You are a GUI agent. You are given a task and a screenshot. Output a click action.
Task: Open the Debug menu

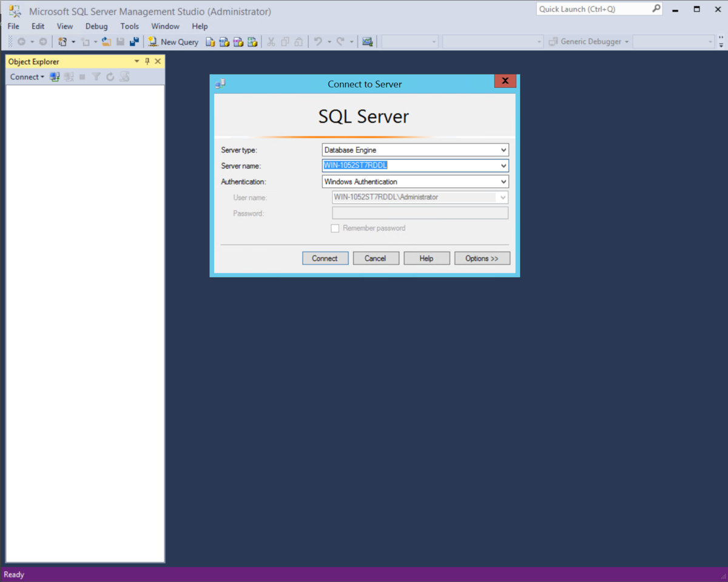point(96,26)
